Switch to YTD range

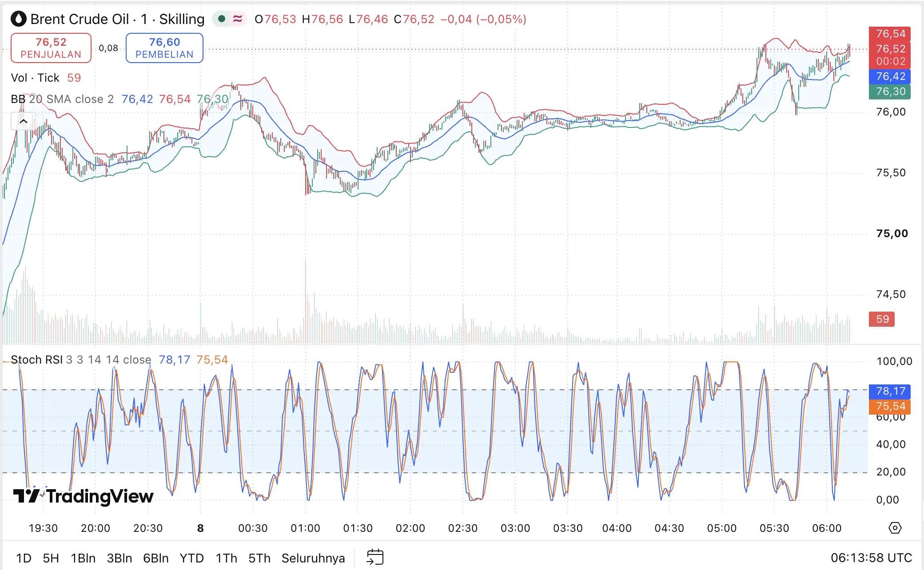(191, 558)
